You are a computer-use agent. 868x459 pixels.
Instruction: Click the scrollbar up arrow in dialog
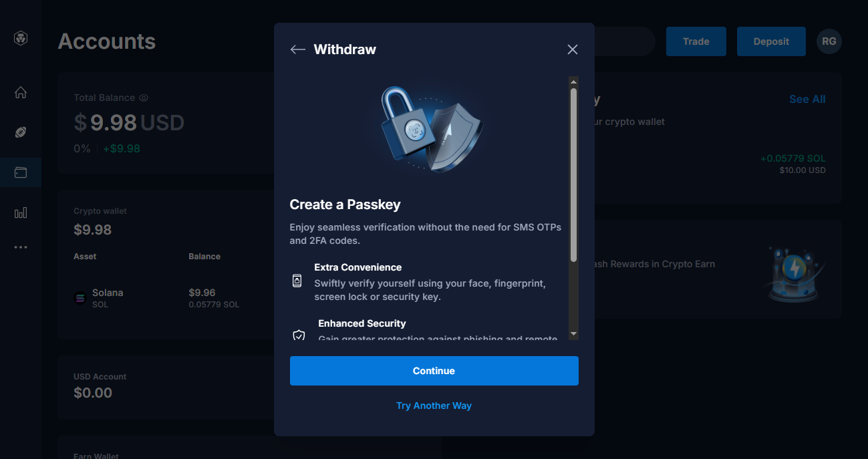click(x=573, y=82)
